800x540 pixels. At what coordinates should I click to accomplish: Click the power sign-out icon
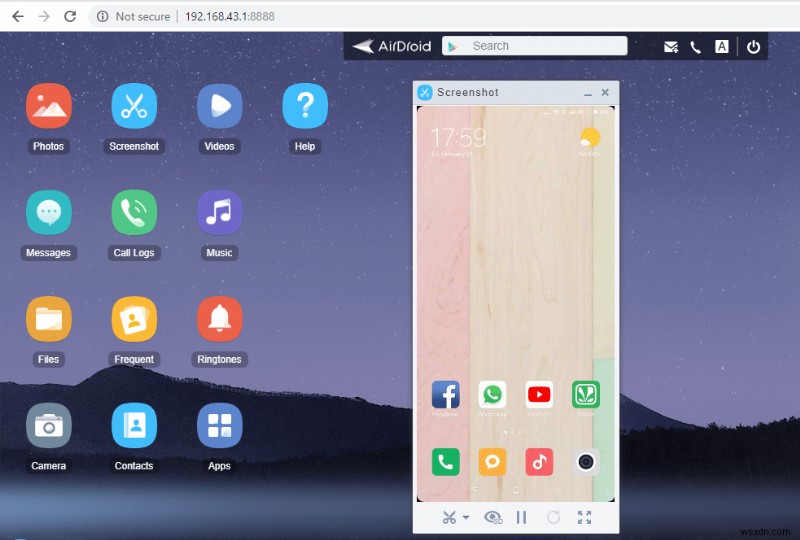pyautogui.click(x=753, y=46)
